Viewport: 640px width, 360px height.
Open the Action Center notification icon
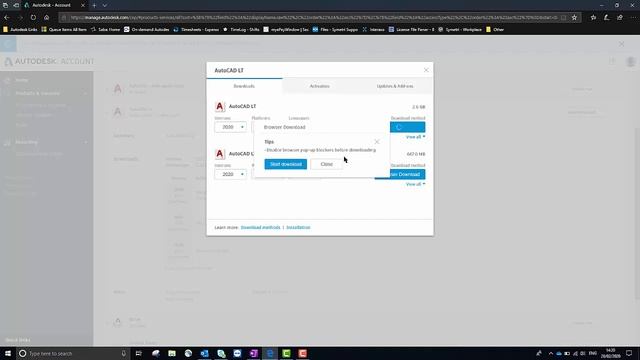tap(629, 353)
